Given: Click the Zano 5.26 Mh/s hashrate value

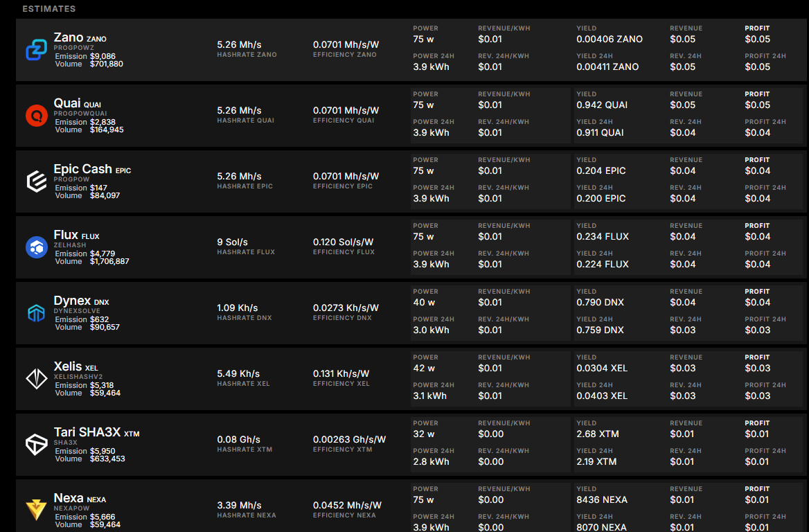Looking at the screenshot, I should coord(239,44).
